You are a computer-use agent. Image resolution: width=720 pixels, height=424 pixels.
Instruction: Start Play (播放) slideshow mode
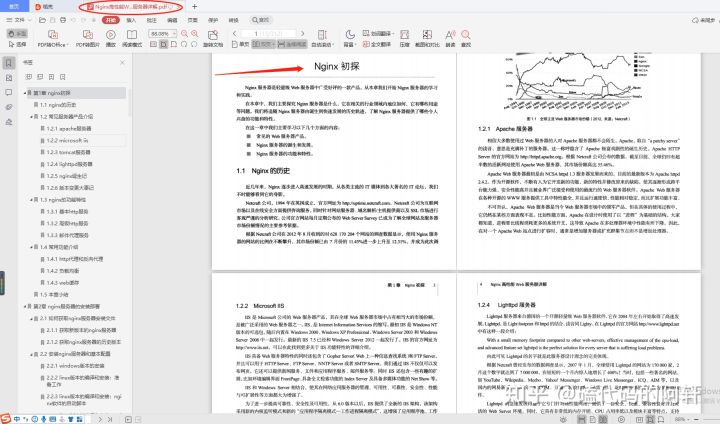111,39
